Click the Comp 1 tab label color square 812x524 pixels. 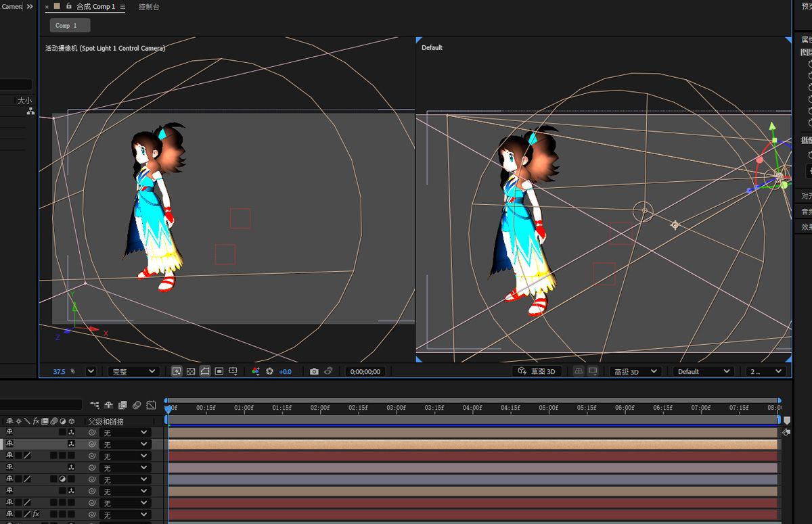click(x=57, y=6)
